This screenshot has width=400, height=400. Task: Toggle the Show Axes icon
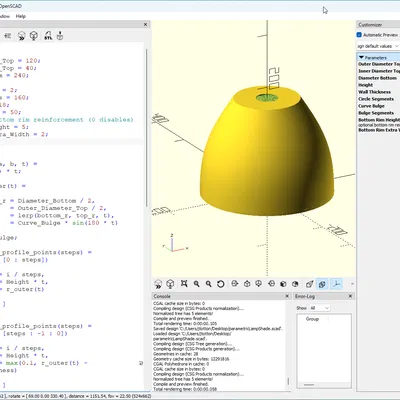[x=337, y=284]
